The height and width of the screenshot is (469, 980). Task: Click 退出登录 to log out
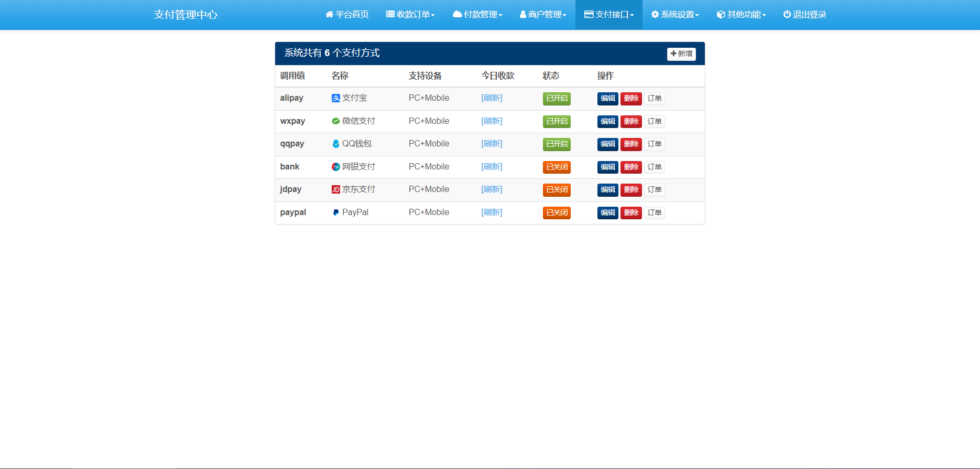coord(804,15)
